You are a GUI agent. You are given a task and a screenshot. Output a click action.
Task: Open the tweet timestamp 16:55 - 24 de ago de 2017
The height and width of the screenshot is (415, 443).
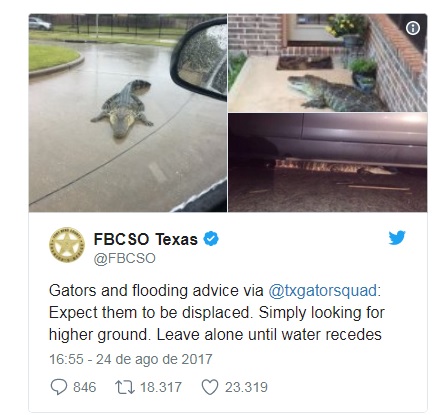(131, 359)
